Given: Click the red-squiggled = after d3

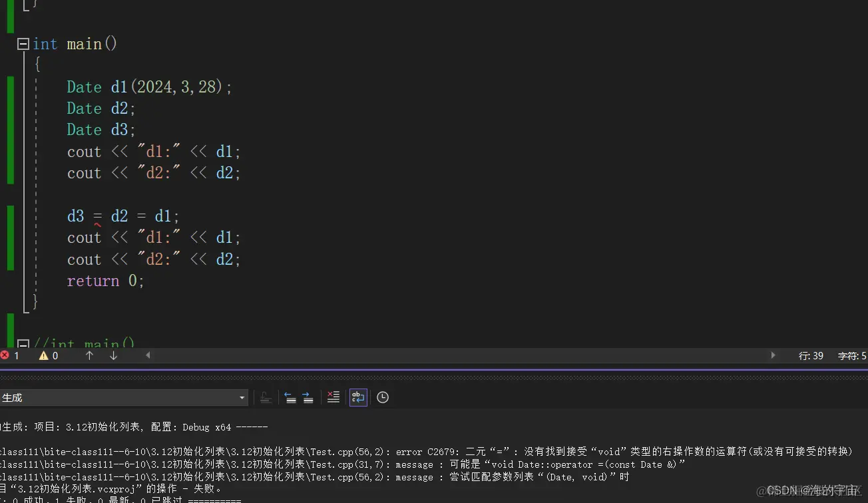Looking at the screenshot, I should pos(97,217).
